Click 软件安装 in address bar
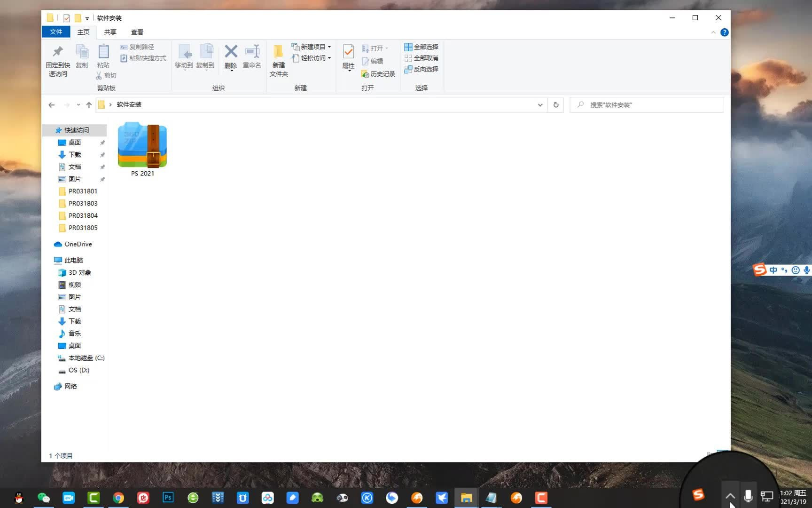This screenshot has width=812, height=508. click(x=129, y=104)
